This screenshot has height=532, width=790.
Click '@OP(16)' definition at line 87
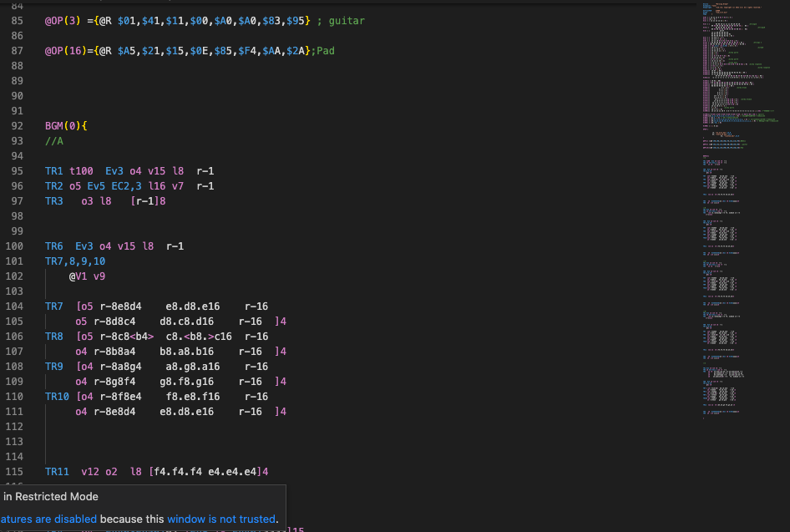(66, 50)
